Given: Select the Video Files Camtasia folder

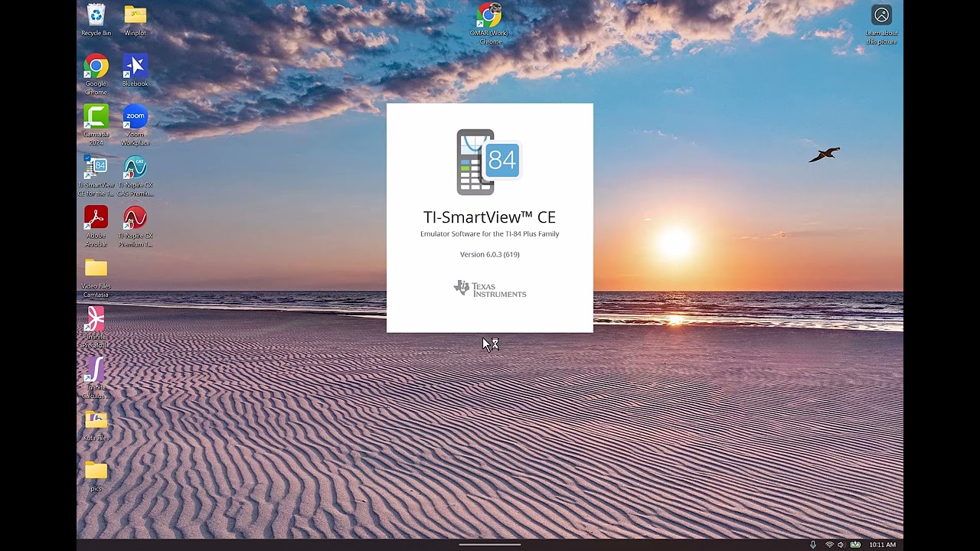Looking at the screenshot, I should coord(96,278).
